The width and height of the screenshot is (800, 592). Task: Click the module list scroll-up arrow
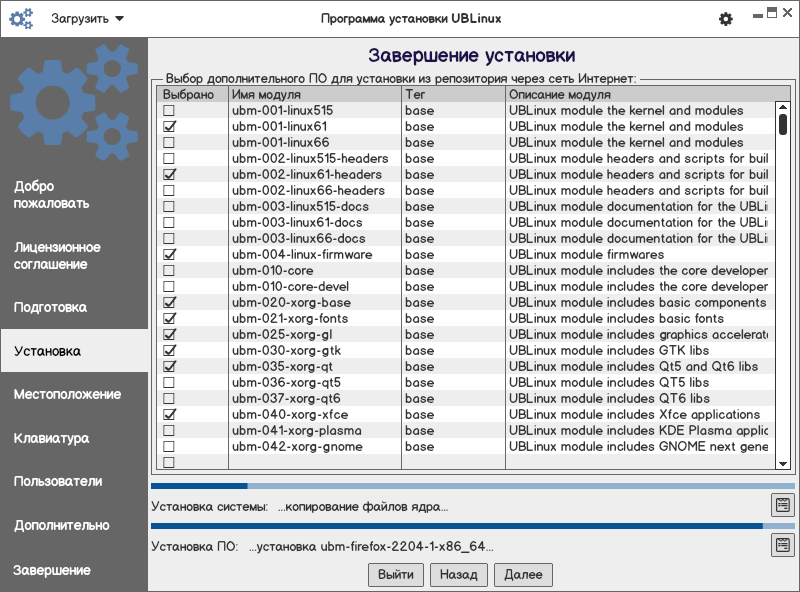783,109
